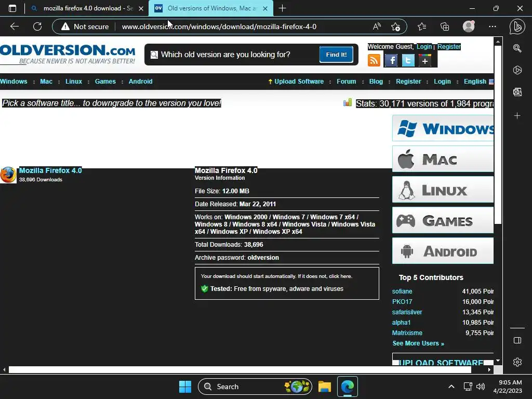Image resolution: width=532 pixels, height=399 pixels.
Task: Open the Twitter share icon
Action: click(x=408, y=61)
